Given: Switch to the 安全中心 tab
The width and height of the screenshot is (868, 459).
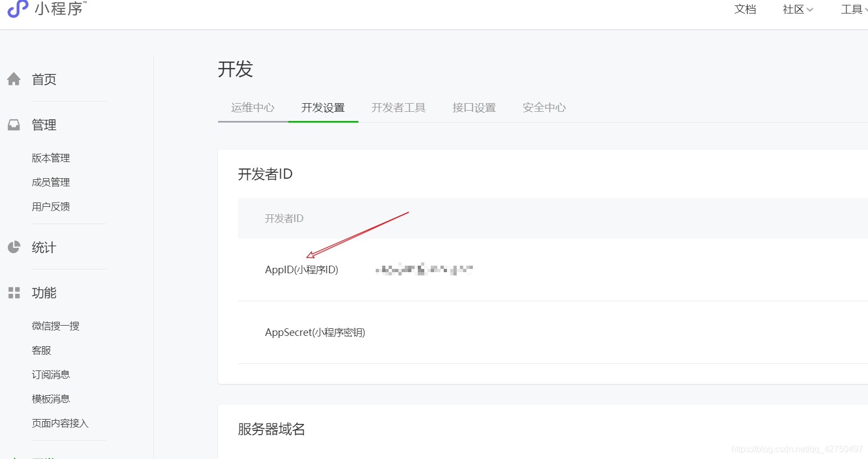Looking at the screenshot, I should pyautogui.click(x=544, y=107).
